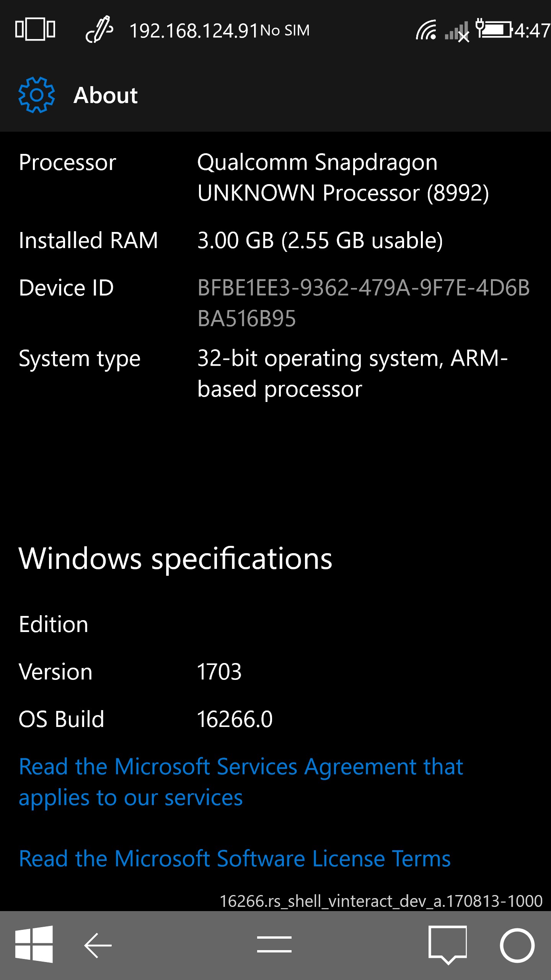This screenshot has width=551, height=980.
Task: Tap the pen icon in status bar
Action: 99,29
